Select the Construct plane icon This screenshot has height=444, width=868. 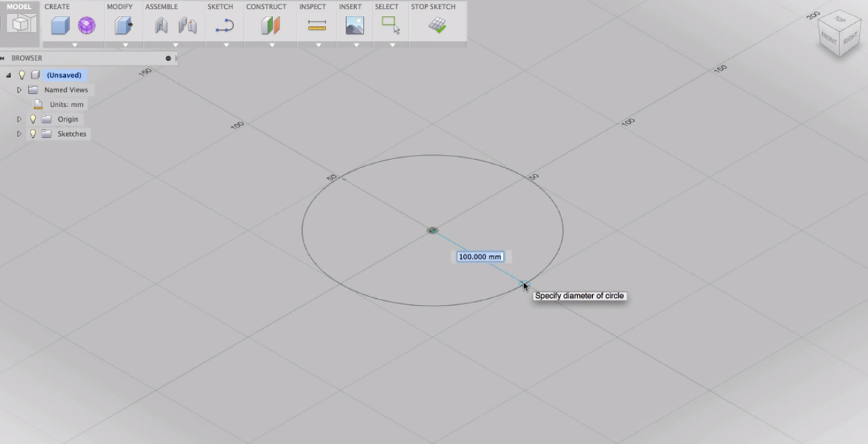[272, 26]
